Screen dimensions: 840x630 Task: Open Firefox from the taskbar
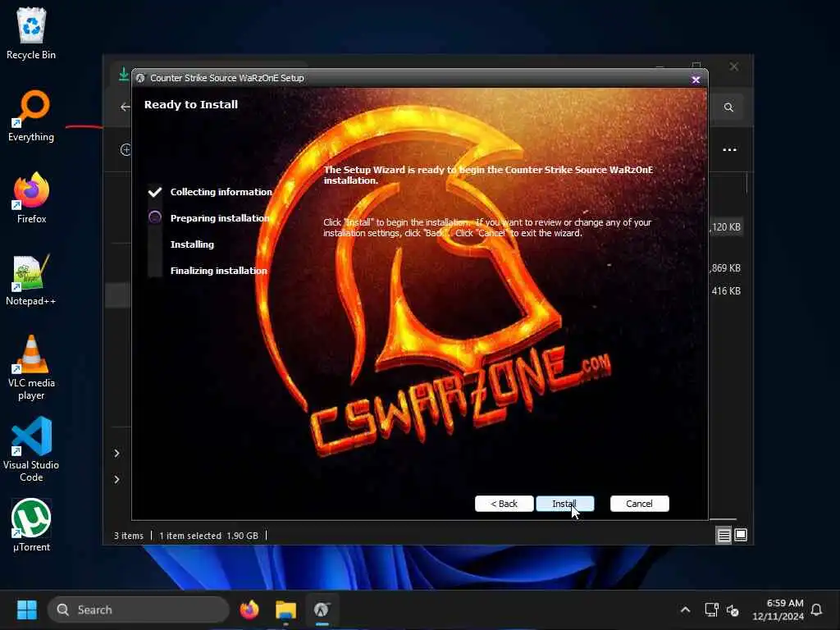pos(249,609)
